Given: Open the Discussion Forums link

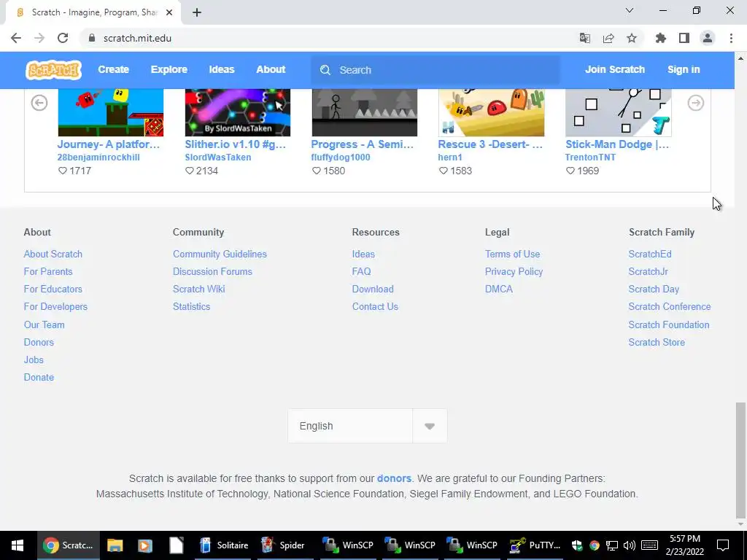Looking at the screenshot, I should point(212,272).
